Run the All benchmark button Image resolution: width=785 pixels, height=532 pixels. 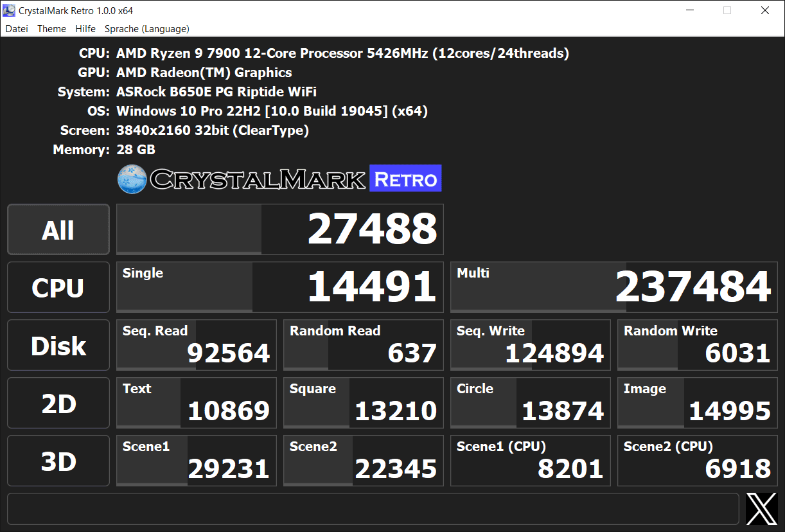coord(58,229)
